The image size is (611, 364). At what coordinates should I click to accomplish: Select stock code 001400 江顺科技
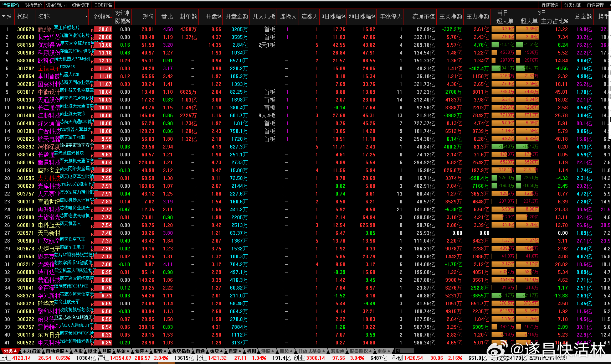[x=26, y=115]
